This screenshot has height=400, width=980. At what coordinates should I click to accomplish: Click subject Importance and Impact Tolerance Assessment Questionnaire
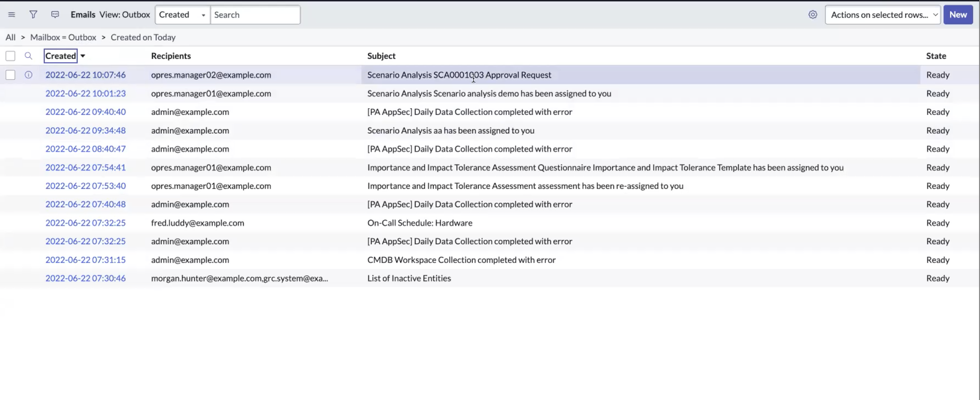pos(605,167)
